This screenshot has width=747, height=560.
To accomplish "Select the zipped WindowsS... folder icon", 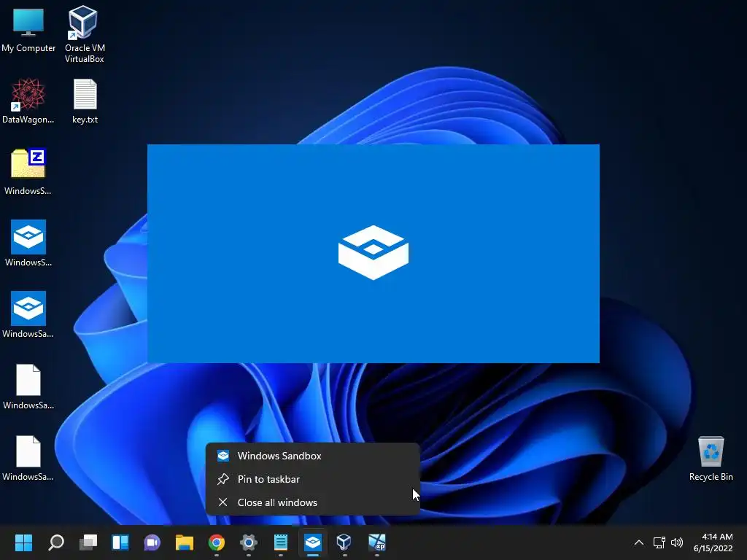I will pos(28,171).
